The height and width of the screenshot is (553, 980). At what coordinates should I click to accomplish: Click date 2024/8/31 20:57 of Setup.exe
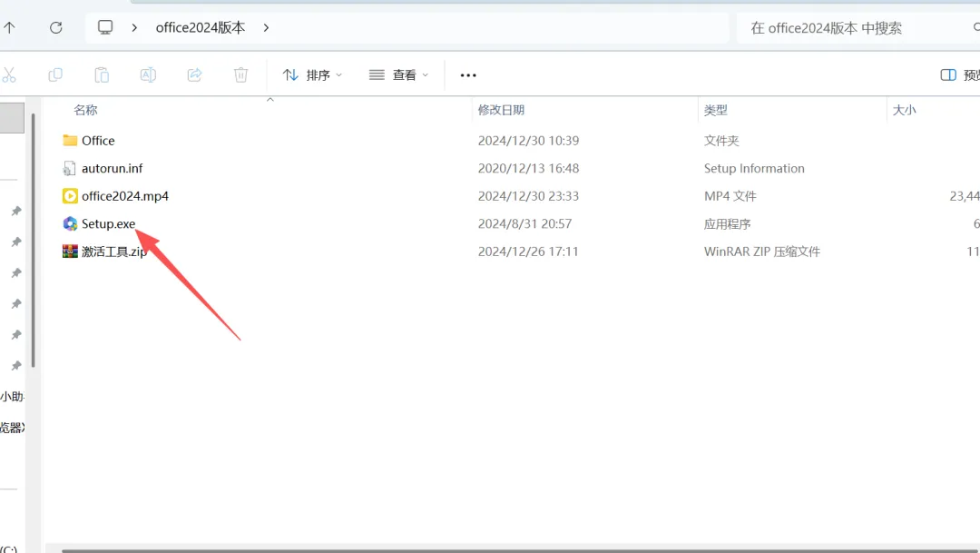pyautogui.click(x=525, y=223)
